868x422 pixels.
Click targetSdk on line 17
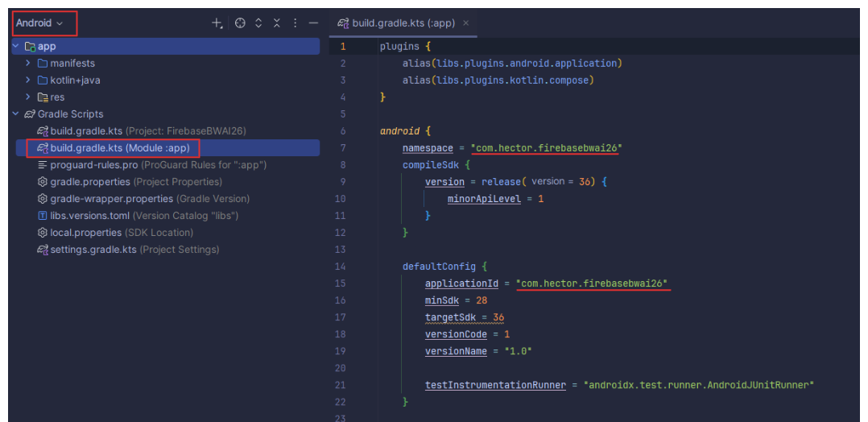tap(451, 317)
